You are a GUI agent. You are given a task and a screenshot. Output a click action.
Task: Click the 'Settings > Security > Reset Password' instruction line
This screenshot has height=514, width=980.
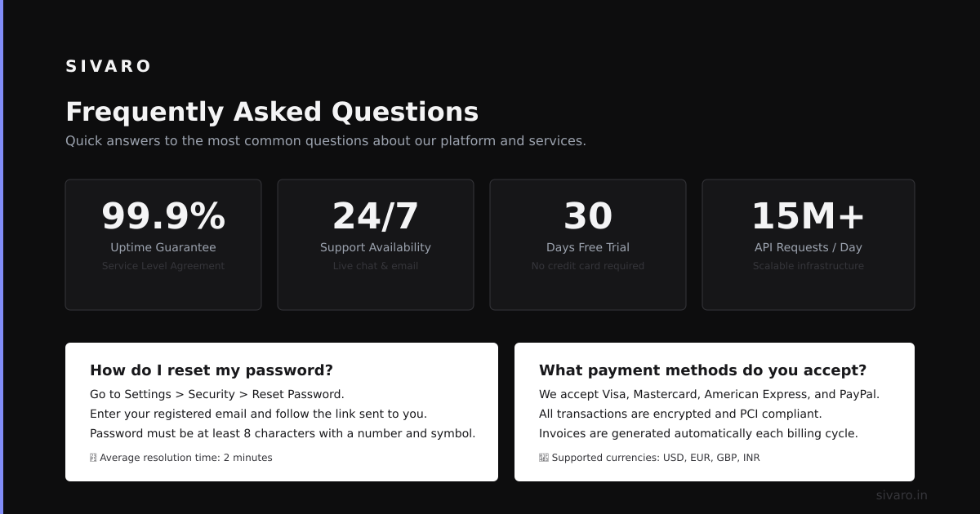point(217,394)
